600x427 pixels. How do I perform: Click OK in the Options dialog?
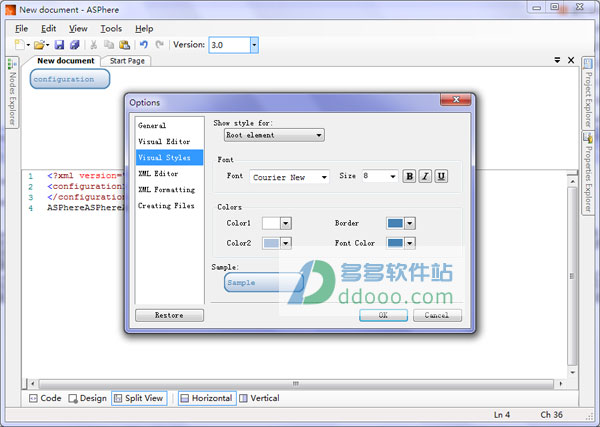pyautogui.click(x=383, y=315)
